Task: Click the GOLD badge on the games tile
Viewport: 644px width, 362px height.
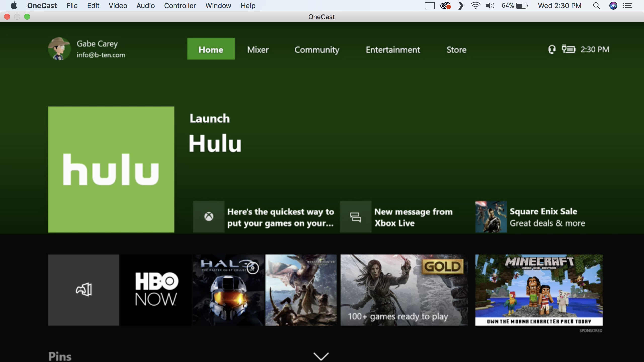Action: (x=442, y=266)
